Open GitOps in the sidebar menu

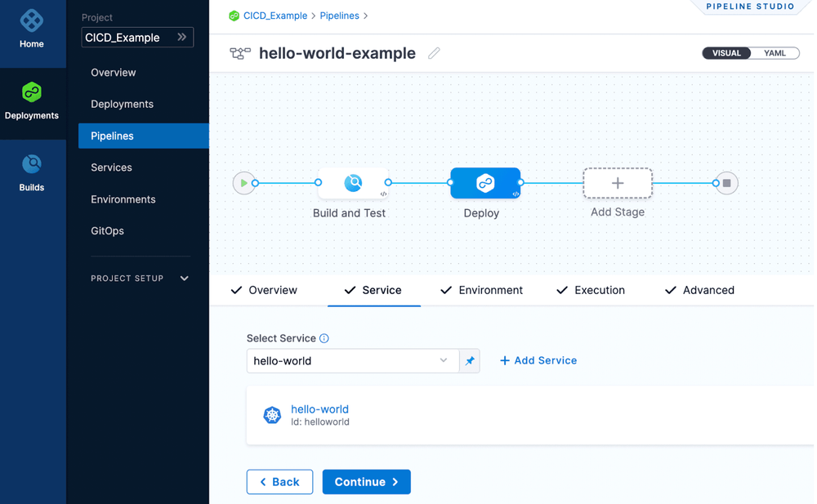point(108,231)
